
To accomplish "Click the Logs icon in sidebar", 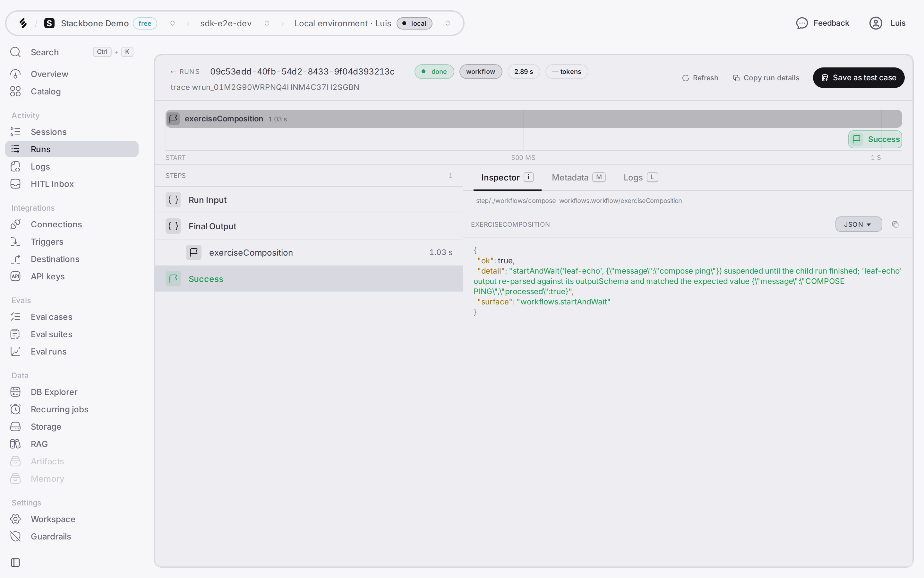I will click(15, 167).
